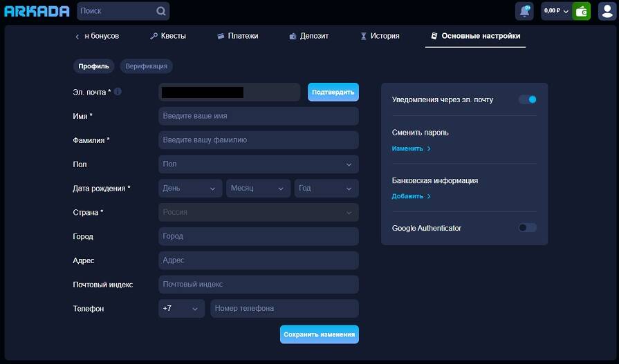Image resolution: width=619 pixels, height=364 pixels.
Task: Open the День birth day dropdown
Action: tap(190, 188)
